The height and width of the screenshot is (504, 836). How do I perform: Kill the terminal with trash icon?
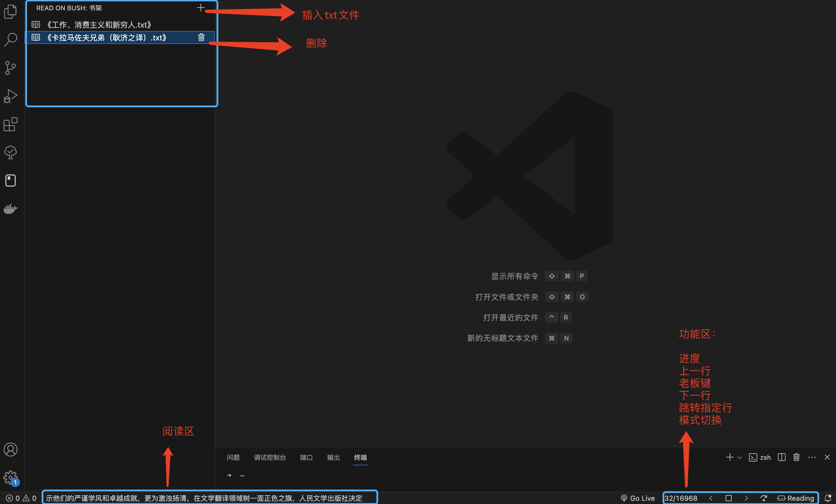(796, 457)
